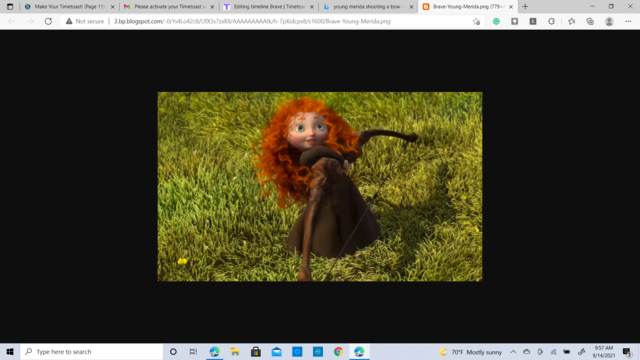640x360 pixels.
Task: Refresh the current page
Action: tap(48, 21)
